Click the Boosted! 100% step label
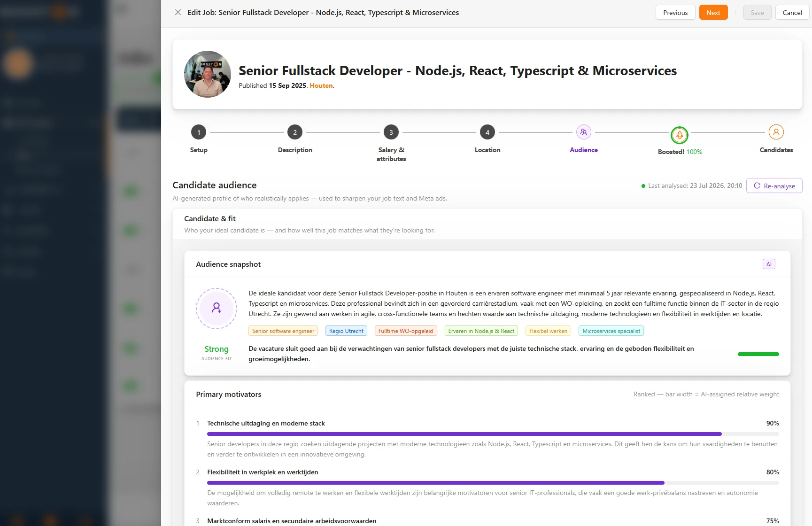 click(x=680, y=152)
